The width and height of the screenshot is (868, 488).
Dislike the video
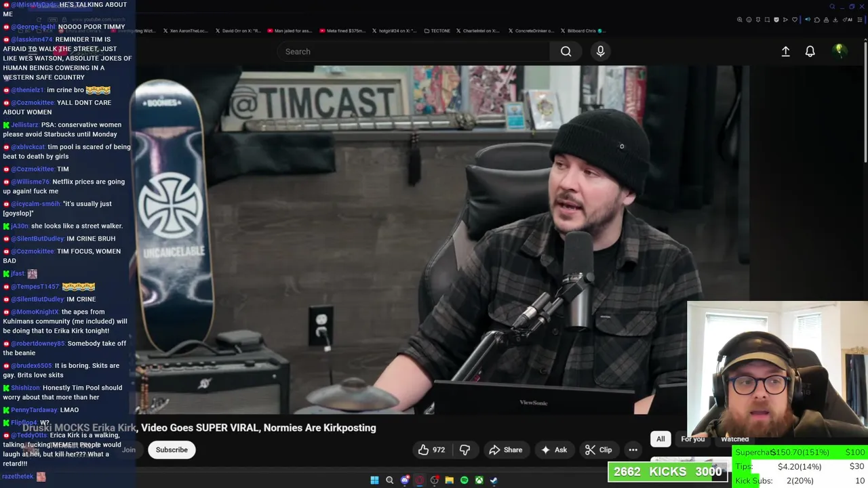pos(465,450)
